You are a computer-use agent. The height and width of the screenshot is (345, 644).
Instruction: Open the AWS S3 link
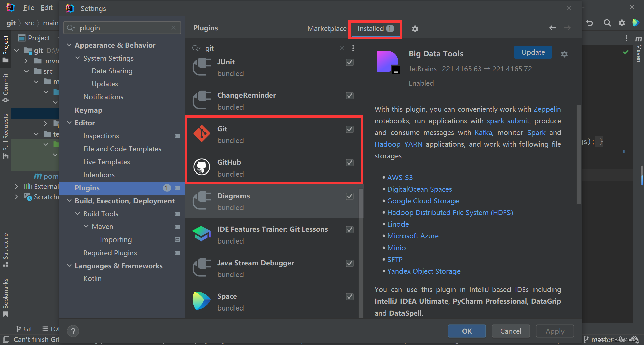pyautogui.click(x=400, y=178)
